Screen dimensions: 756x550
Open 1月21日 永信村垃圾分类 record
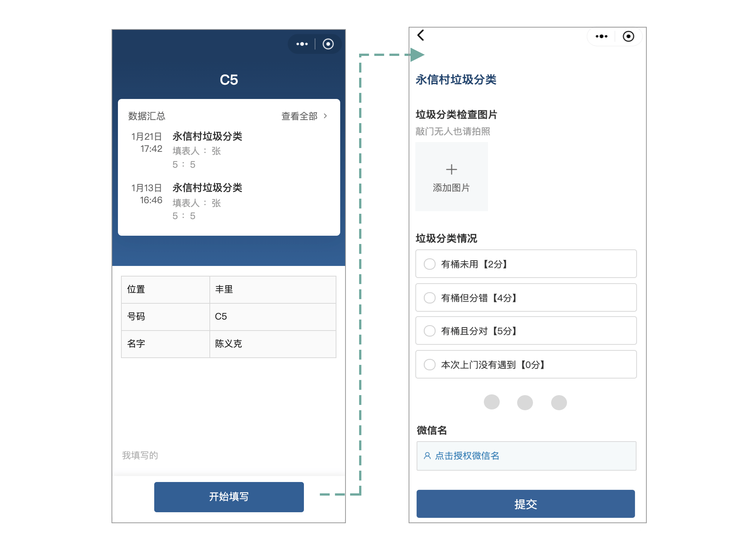(207, 136)
